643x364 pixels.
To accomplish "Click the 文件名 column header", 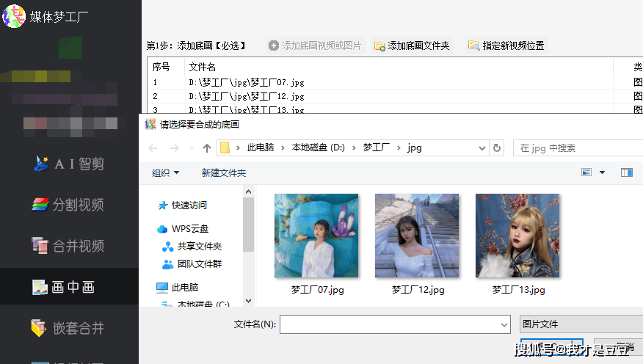I will (x=202, y=67).
